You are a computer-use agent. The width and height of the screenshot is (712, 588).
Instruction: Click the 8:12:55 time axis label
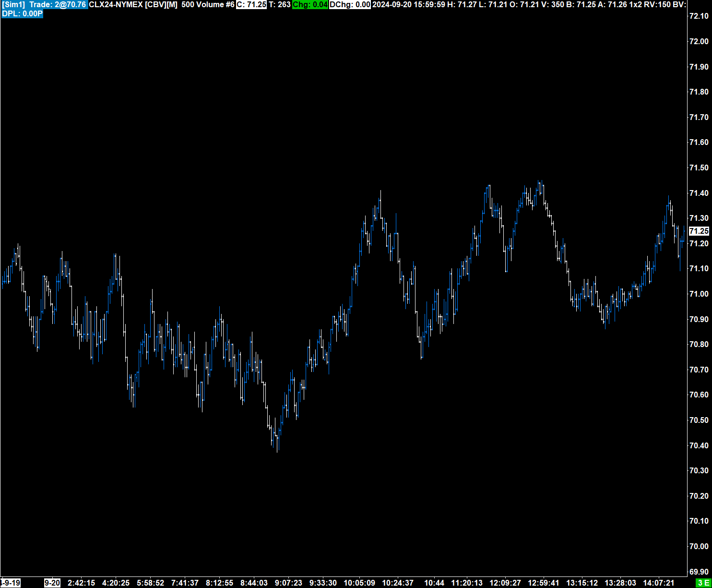point(220,583)
